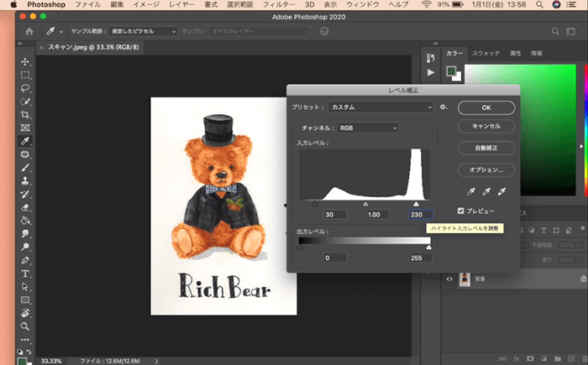Select the Type tool
Image resolution: width=588 pixels, height=365 pixels.
click(x=25, y=274)
